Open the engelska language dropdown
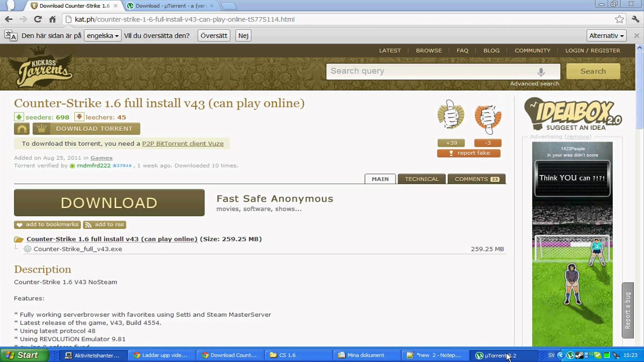Image resolution: width=644 pixels, height=362 pixels. (x=103, y=36)
